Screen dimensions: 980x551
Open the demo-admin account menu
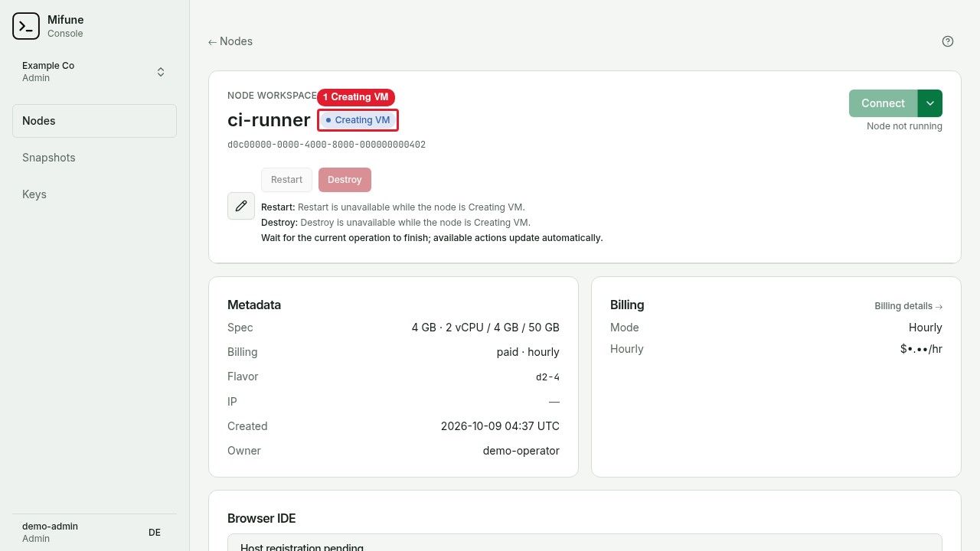click(94, 533)
